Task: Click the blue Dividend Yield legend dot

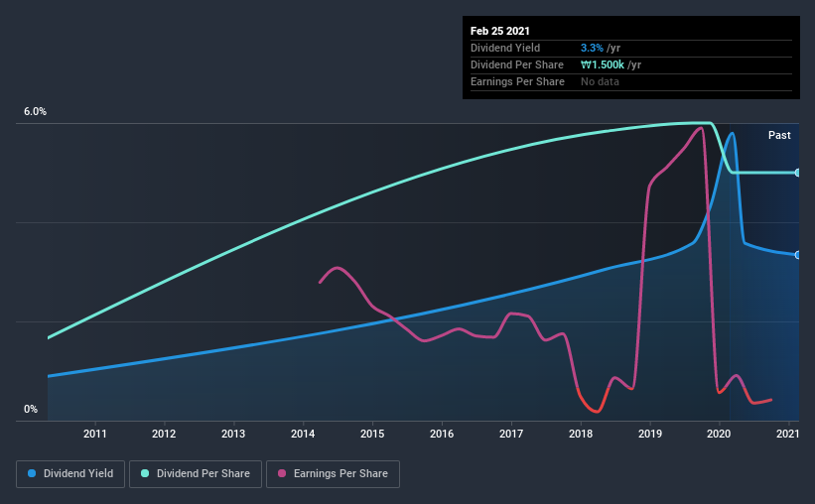Action: (x=32, y=473)
